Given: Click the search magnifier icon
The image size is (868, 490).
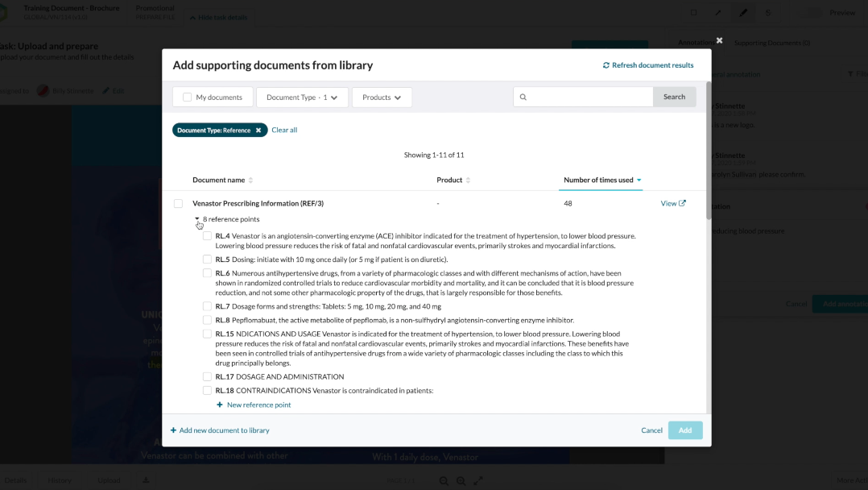Looking at the screenshot, I should 523,97.
